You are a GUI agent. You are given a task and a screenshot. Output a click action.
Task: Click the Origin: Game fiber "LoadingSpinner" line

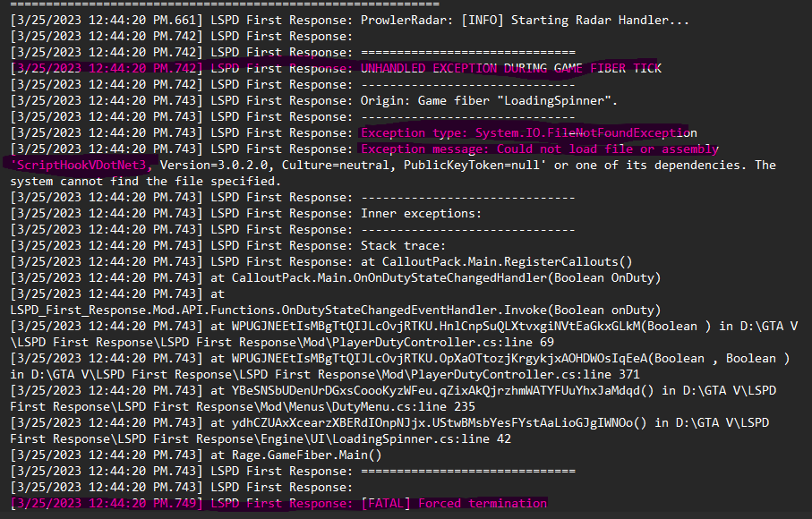pos(489,100)
